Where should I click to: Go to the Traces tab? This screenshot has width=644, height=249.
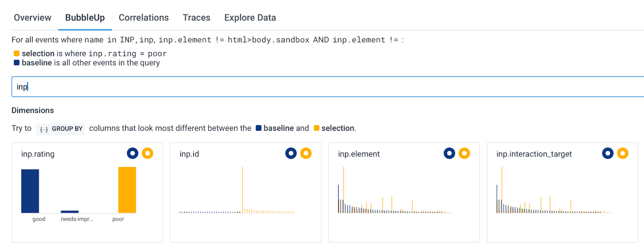coord(196,18)
